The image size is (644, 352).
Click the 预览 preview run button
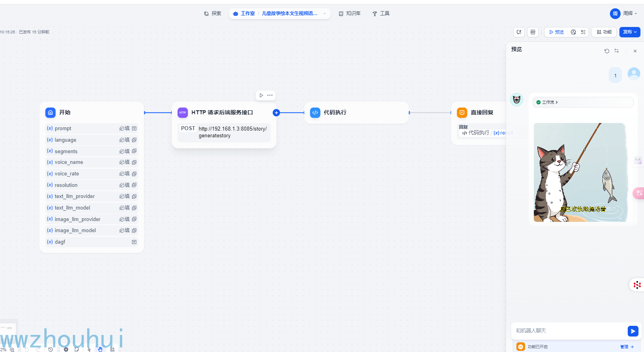pyautogui.click(x=556, y=32)
